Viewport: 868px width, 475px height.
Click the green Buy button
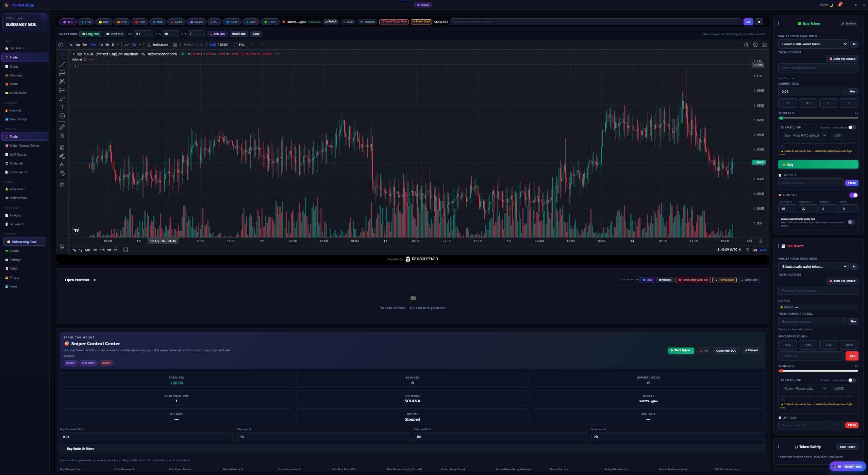coord(818,164)
